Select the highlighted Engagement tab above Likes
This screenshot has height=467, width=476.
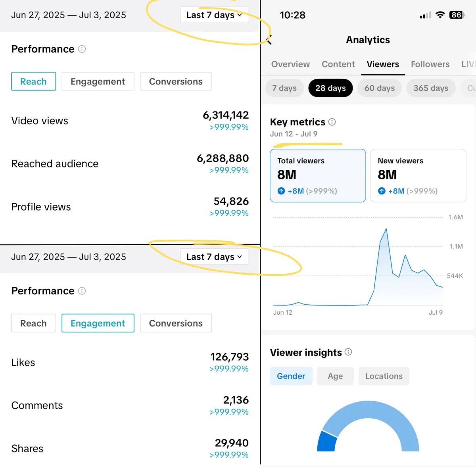(98, 323)
